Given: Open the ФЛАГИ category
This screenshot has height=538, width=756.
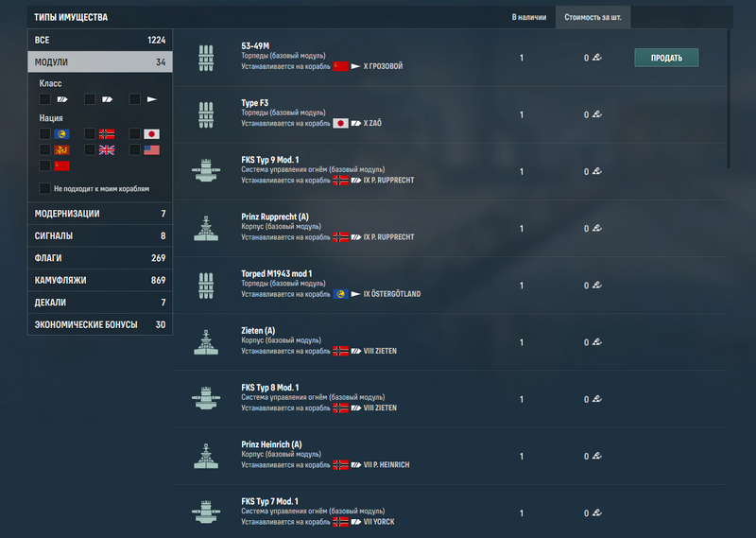Looking at the screenshot, I should coord(100,258).
